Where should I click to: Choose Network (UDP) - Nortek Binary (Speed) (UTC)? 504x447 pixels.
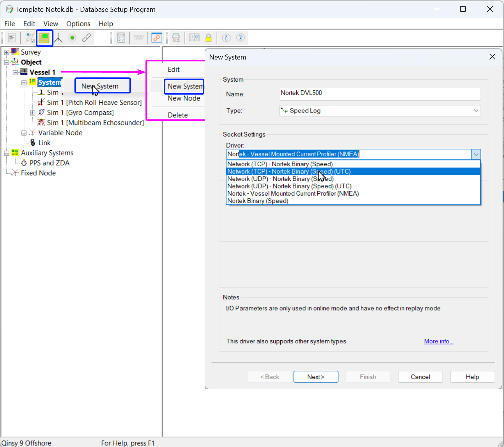[289, 186]
